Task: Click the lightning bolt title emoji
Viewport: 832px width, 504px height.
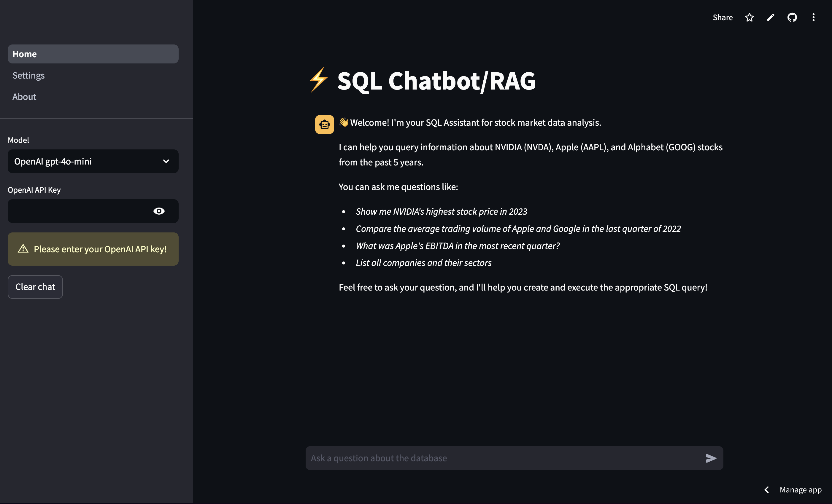Action: coord(318,80)
